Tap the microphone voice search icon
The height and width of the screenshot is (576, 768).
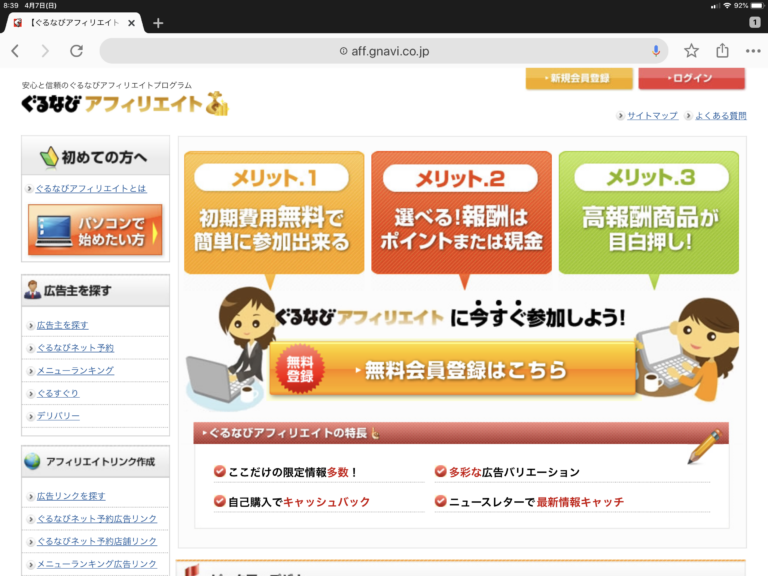click(656, 51)
